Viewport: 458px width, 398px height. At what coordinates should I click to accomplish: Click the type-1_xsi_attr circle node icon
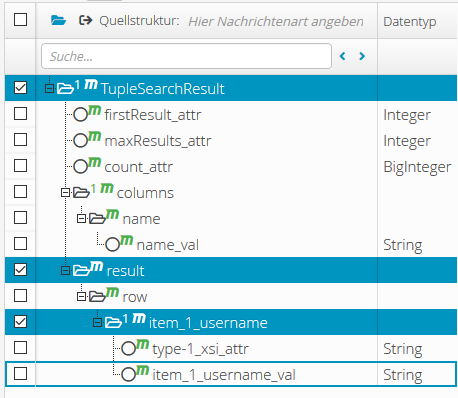tap(129, 348)
